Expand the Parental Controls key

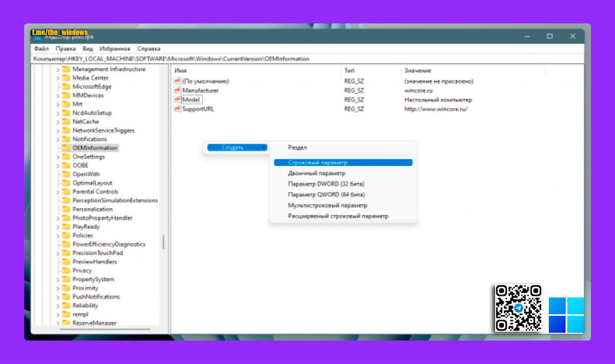pos(58,191)
